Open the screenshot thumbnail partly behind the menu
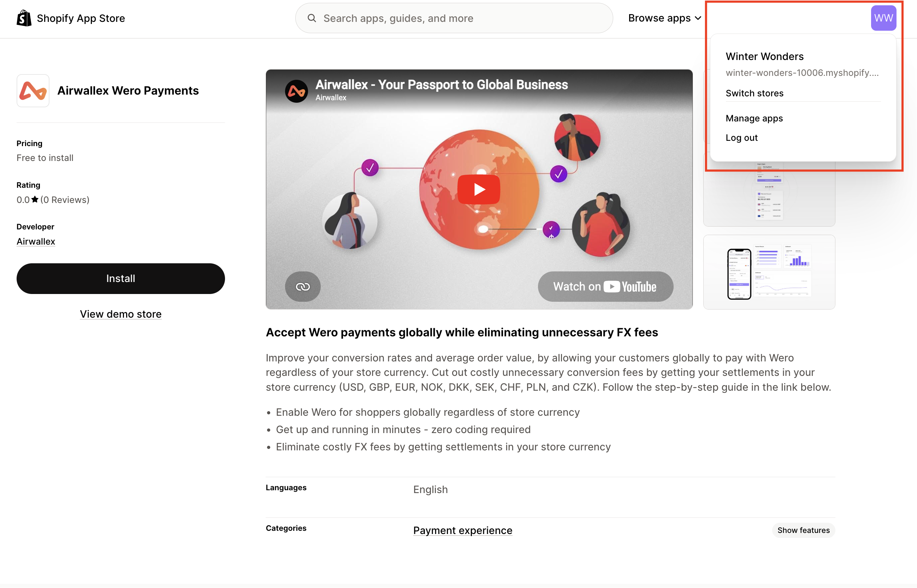Viewport: 917px width, 588px height. coord(769,194)
